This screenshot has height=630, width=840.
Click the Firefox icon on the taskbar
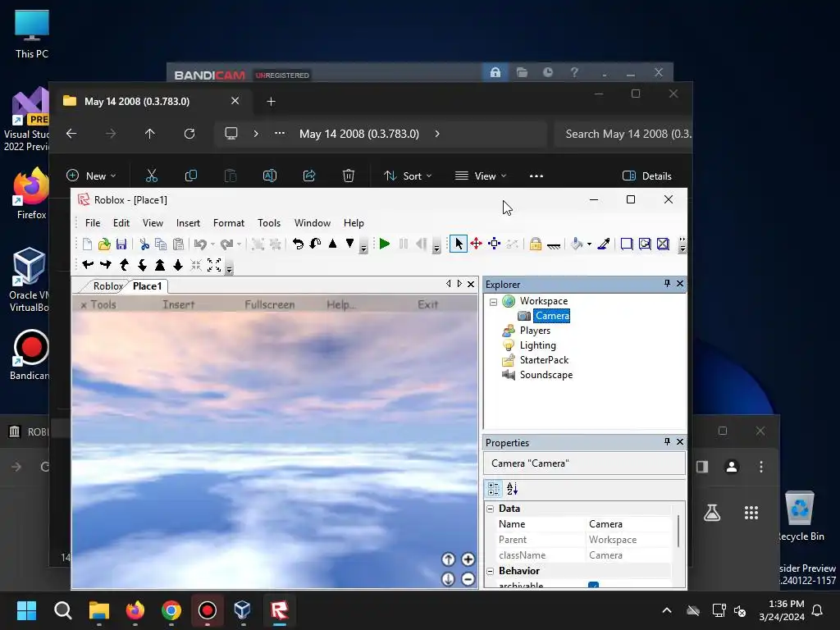(x=135, y=610)
